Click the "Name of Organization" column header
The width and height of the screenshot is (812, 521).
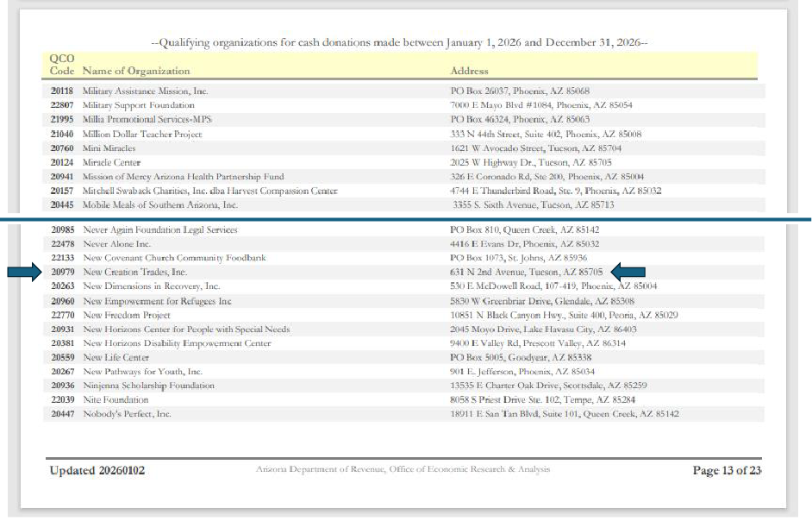(x=135, y=71)
